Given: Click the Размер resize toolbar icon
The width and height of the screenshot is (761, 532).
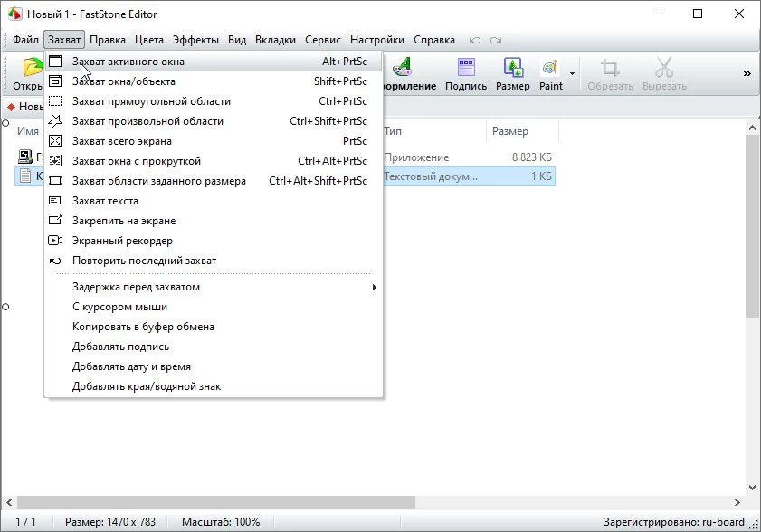Looking at the screenshot, I should [513, 67].
